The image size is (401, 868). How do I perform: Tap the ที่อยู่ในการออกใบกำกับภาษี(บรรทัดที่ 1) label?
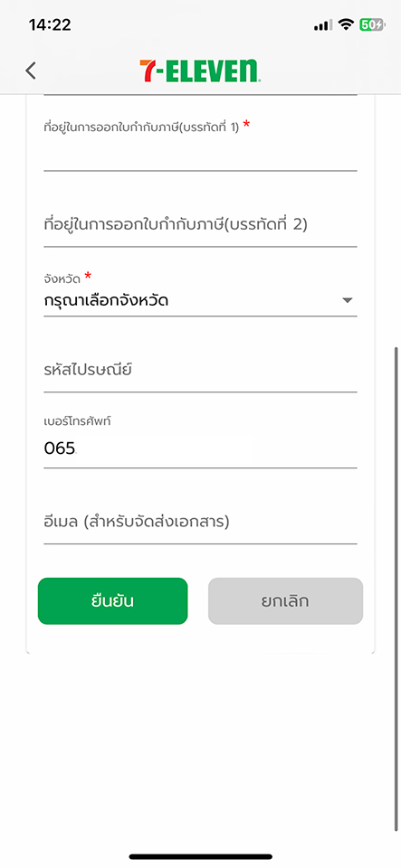pyautogui.click(x=141, y=127)
